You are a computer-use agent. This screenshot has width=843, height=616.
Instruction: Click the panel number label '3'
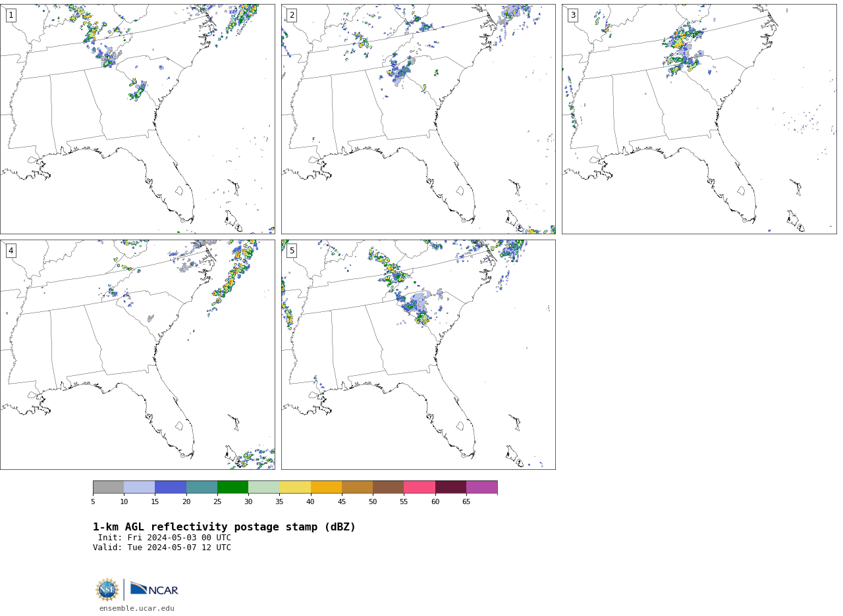point(572,15)
